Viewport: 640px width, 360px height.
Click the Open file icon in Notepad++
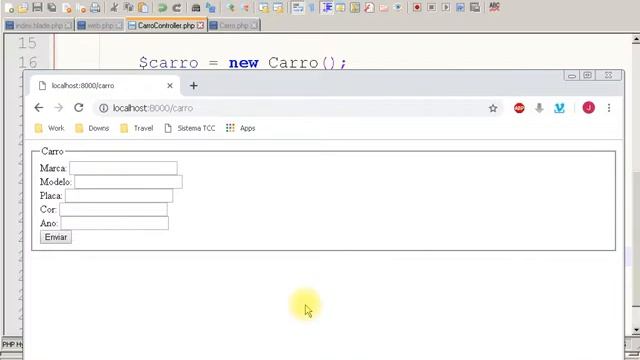coord(23,7)
